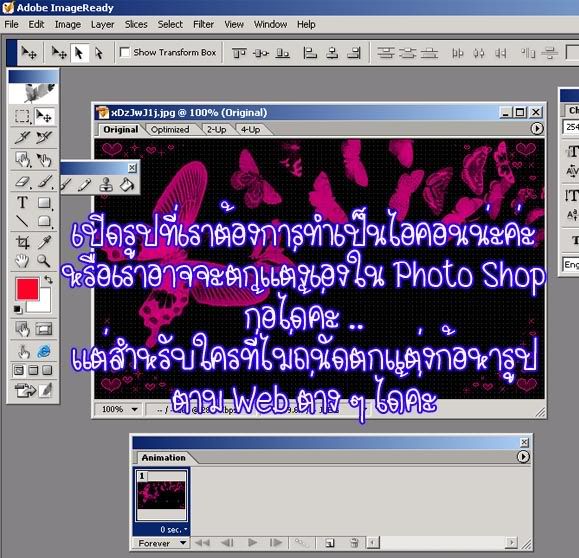Switch to full screen with menu bar
This screenshot has height=558, width=579.
click(x=33, y=370)
